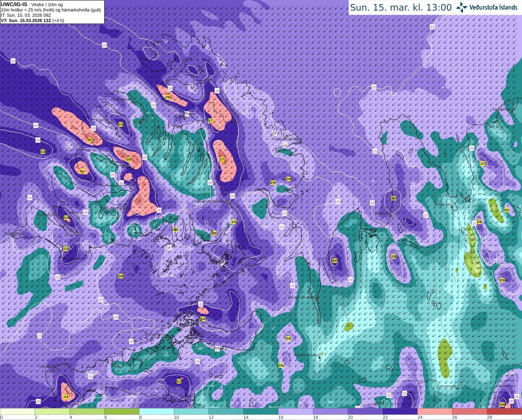Select the "10m hviður > 25 m/s" description line

tap(51, 10)
